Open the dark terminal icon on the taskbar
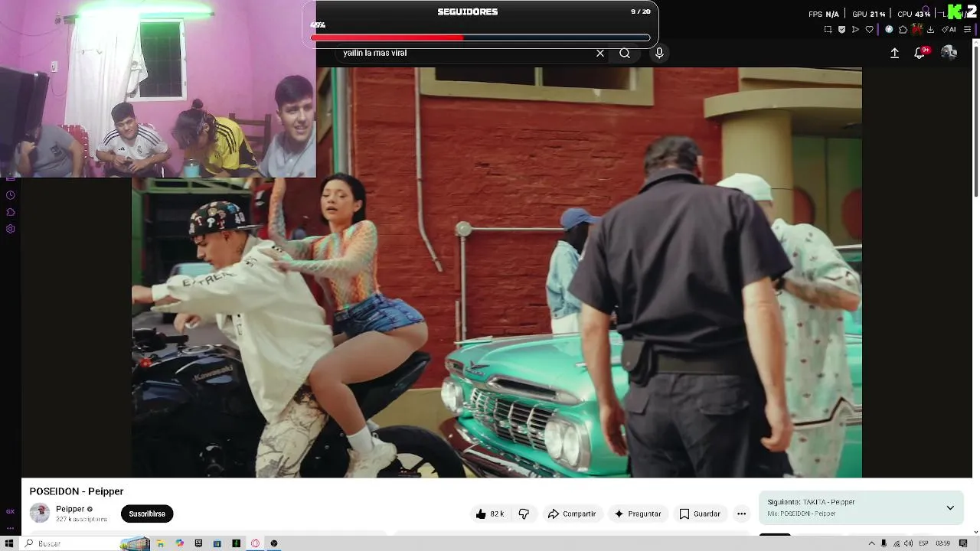The image size is (980, 551). [x=236, y=543]
